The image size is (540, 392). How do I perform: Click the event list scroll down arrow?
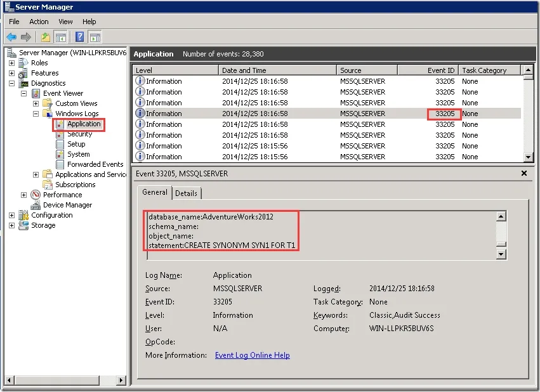pos(528,157)
